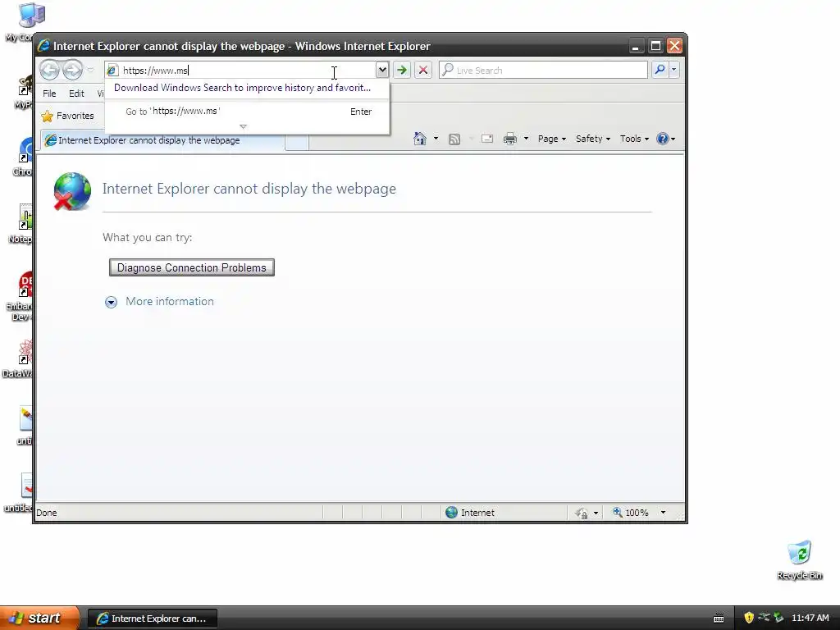Viewport: 840px width, 630px height.
Task: Click the address bar page icon
Action: click(x=112, y=71)
